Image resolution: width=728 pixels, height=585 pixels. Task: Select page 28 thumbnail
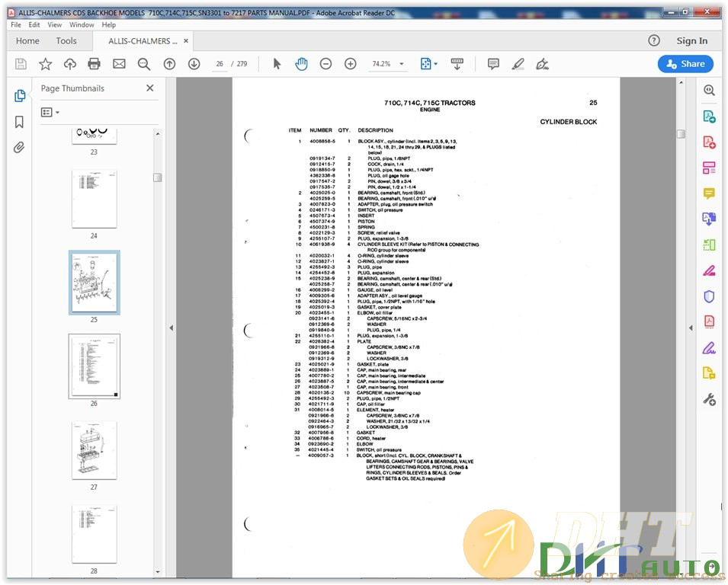(95, 534)
